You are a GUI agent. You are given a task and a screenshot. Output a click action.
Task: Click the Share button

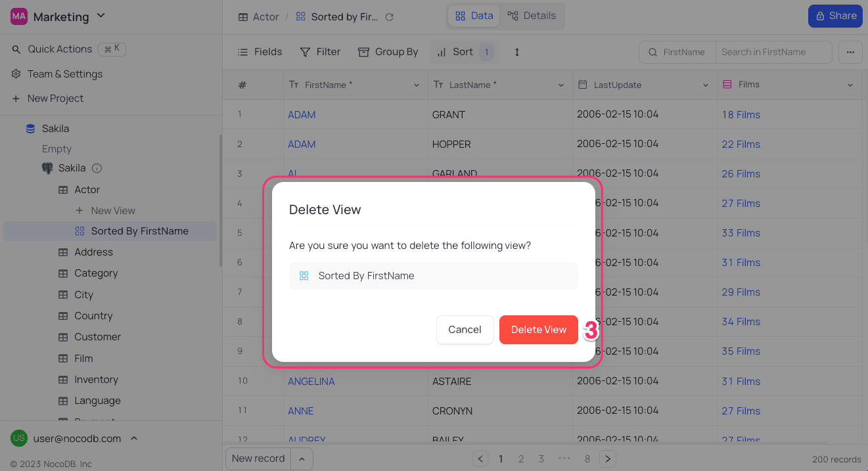834,16
